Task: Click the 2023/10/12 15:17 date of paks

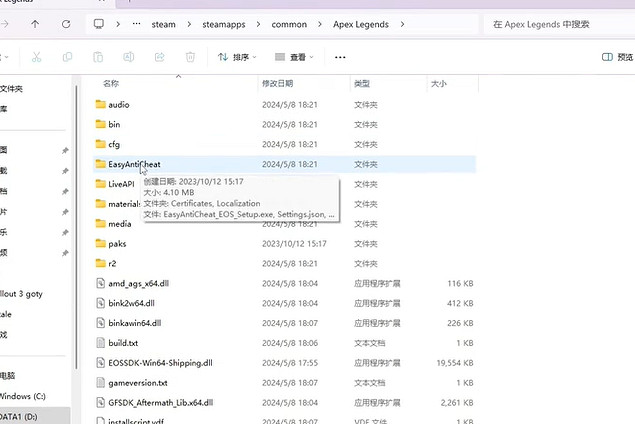Action: [x=294, y=244]
